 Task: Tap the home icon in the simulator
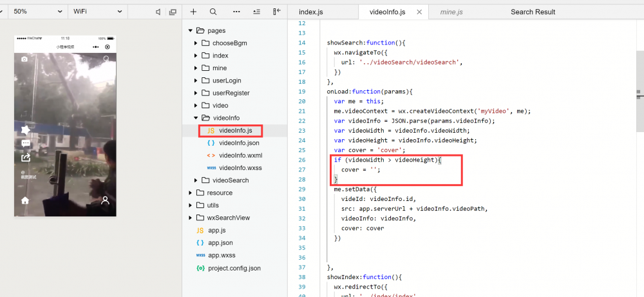click(x=25, y=200)
